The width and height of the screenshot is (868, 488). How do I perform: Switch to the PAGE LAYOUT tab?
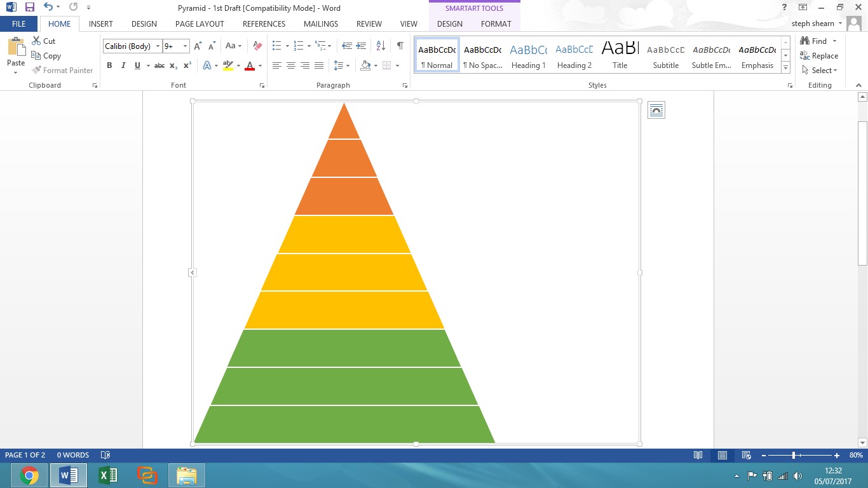click(200, 24)
